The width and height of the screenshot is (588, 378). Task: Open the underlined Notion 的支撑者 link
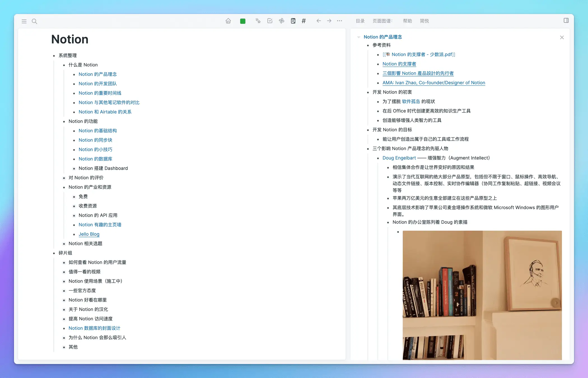[x=399, y=64]
